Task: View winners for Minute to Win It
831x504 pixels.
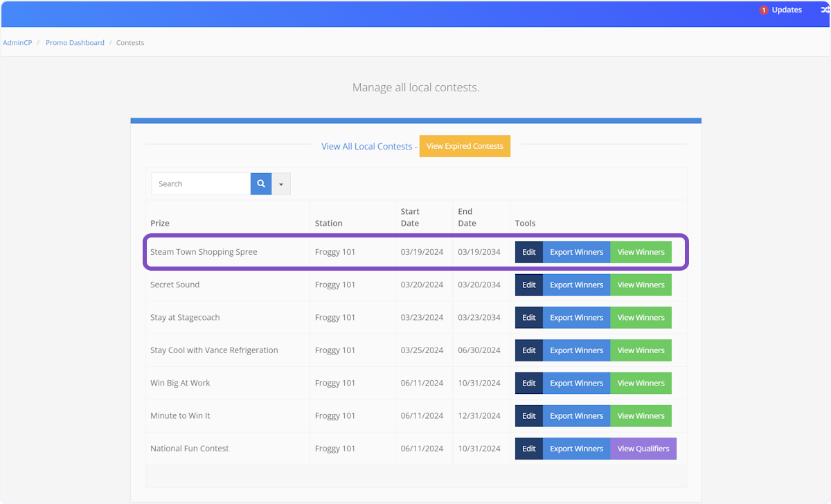Action: click(x=641, y=416)
